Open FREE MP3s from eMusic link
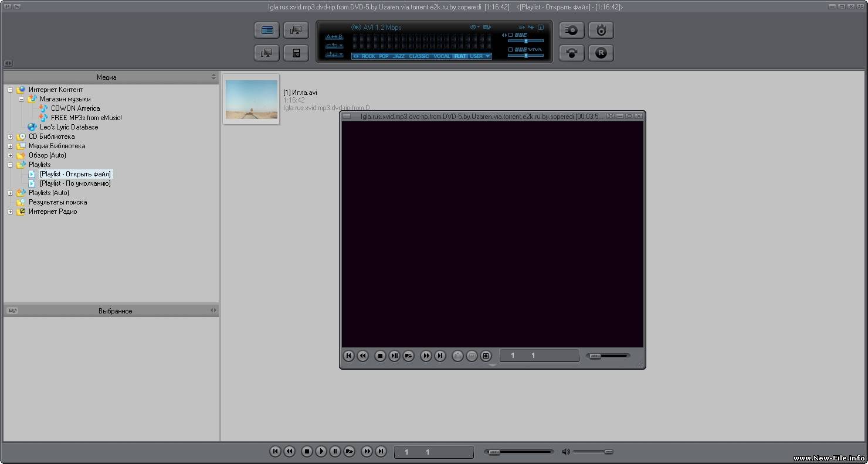 pyautogui.click(x=86, y=118)
